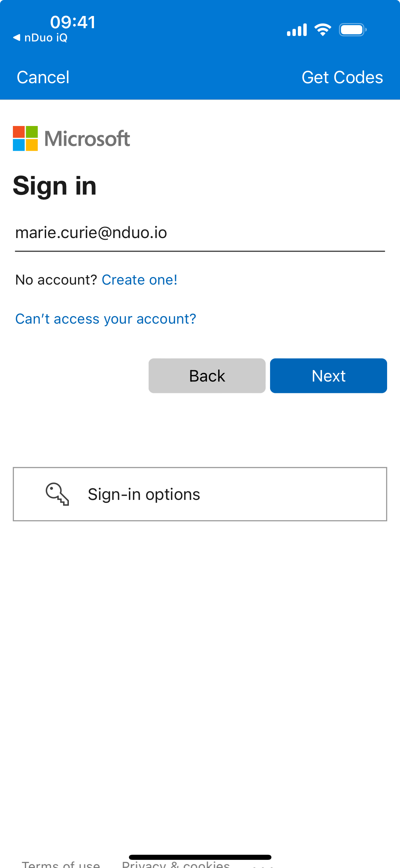Click 'Can't access your account?' link
Screen dimensions: 400x868
coord(106,319)
